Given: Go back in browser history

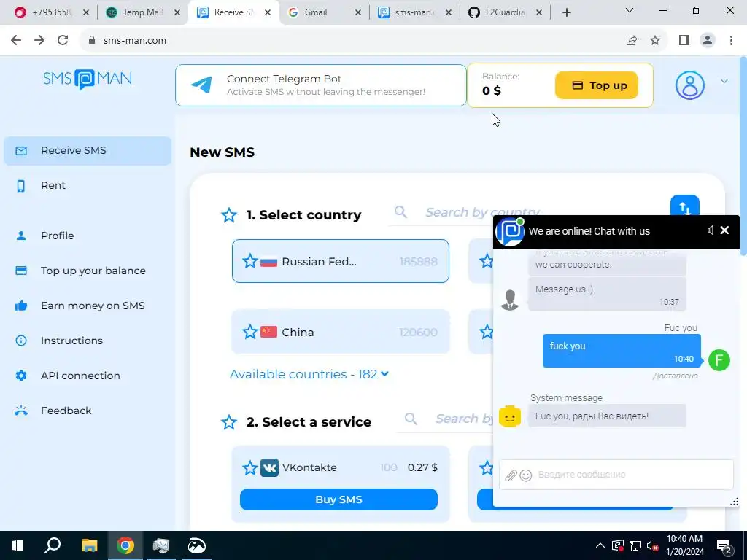Looking at the screenshot, I should 16,41.
